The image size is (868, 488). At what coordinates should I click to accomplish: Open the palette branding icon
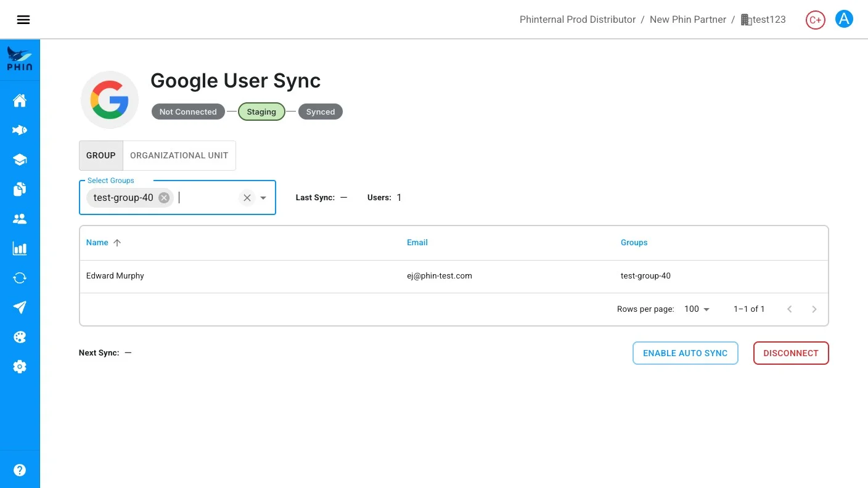coord(20,337)
